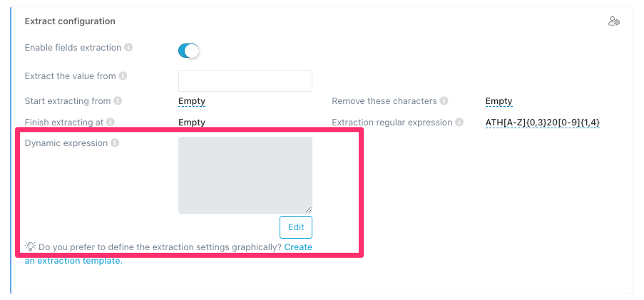
Task: Edit the Finish extracting at Empty value
Action: tap(192, 123)
